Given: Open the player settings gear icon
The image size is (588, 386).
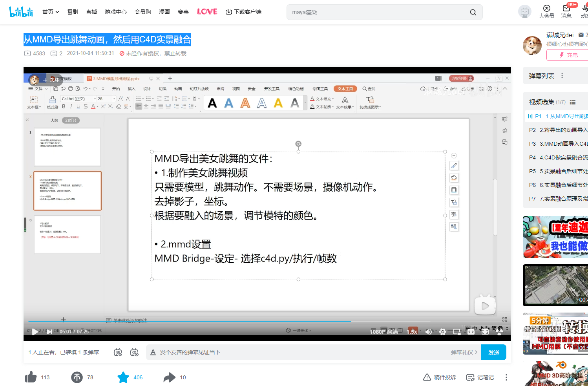Looking at the screenshot, I should [x=443, y=331].
